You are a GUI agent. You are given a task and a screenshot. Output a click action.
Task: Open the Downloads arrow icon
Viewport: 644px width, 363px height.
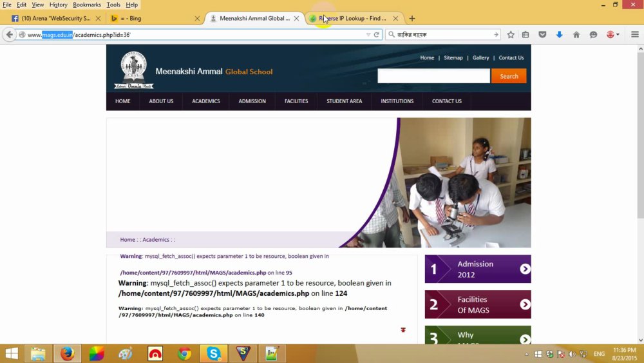click(x=559, y=35)
